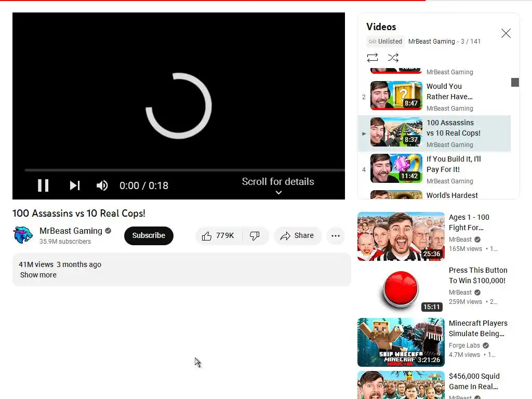Open the red button video thumbnail
This screenshot has height=399, width=532.
coord(401,289)
